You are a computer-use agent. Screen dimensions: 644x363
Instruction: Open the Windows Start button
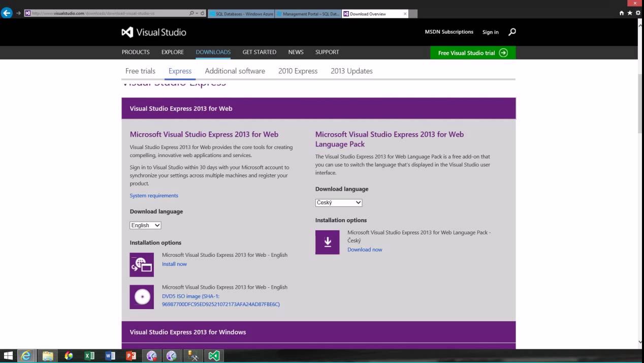[x=8, y=356]
